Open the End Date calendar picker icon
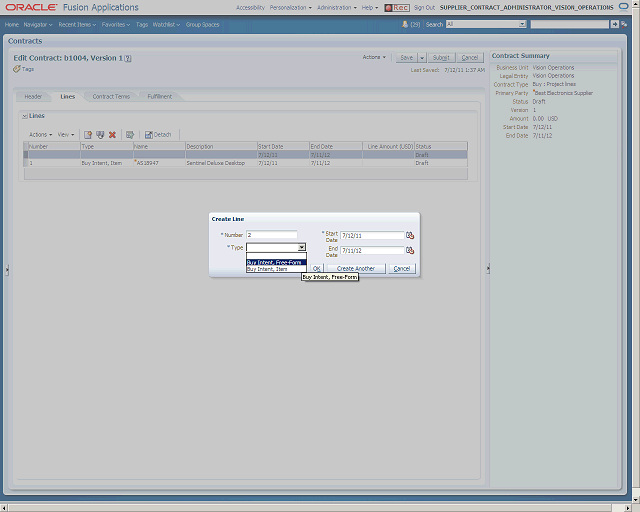 pyautogui.click(x=410, y=250)
